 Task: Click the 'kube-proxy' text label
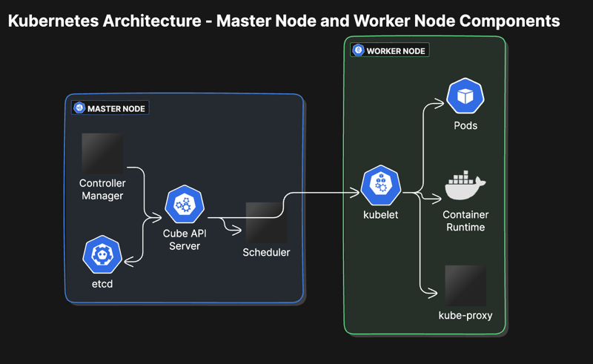coord(466,316)
